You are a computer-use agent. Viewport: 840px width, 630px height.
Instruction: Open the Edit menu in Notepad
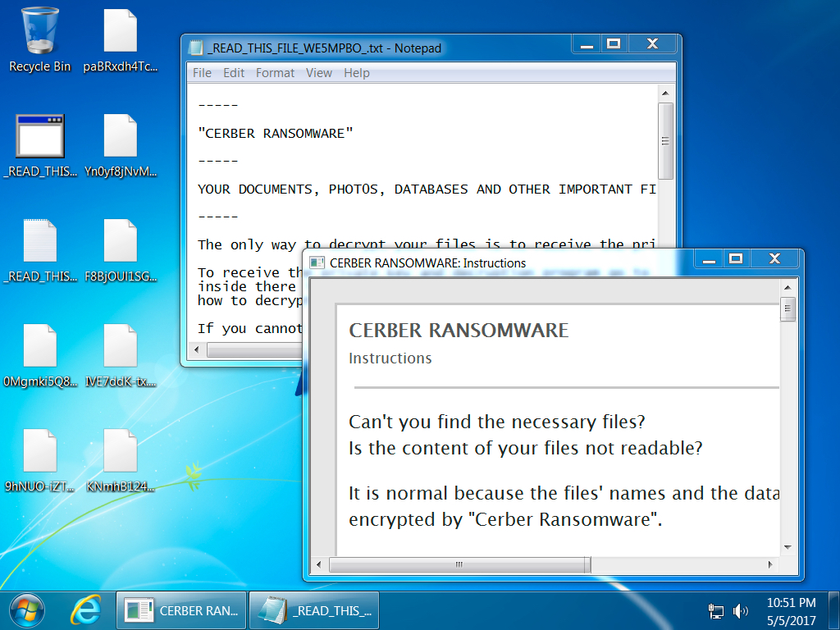pyautogui.click(x=234, y=73)
